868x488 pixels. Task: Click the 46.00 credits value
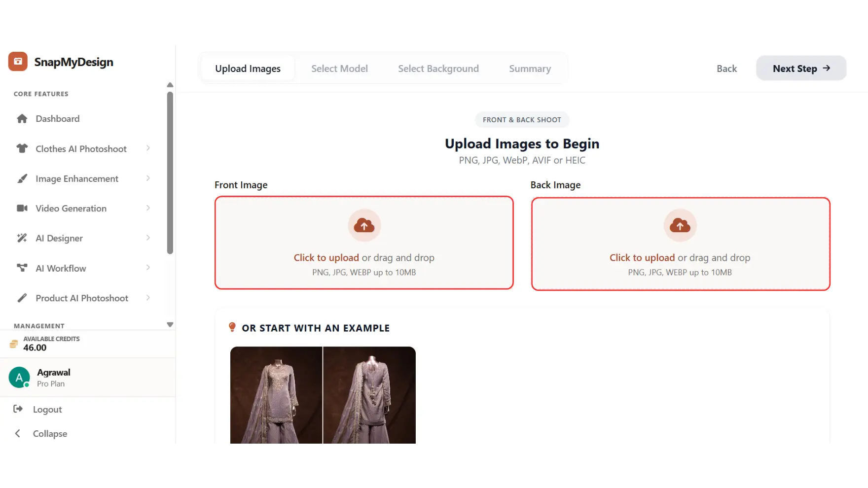35,348
